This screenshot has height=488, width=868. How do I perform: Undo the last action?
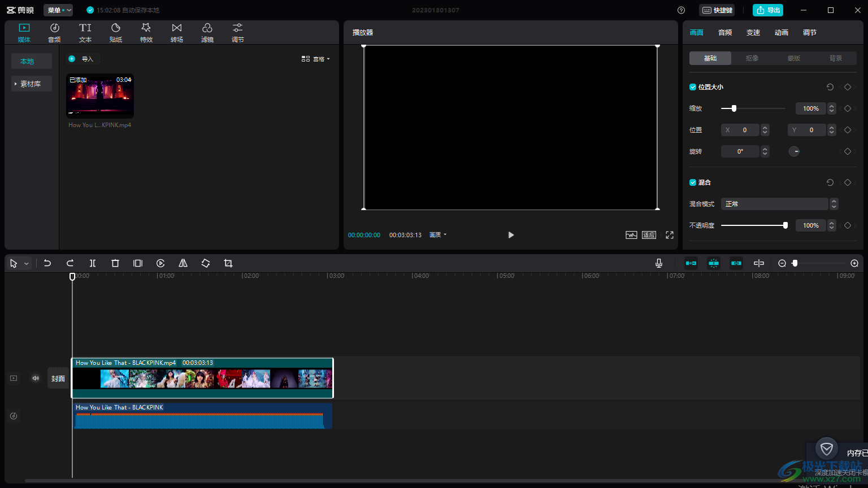pyautogui.click(x=47, y=263)
